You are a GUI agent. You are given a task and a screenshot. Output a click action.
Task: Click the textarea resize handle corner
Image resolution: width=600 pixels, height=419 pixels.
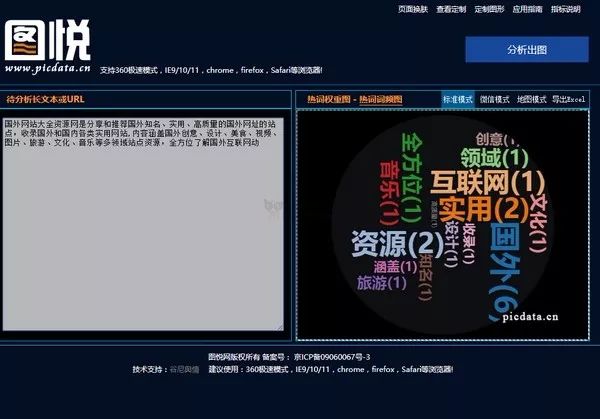click(280, 327)
